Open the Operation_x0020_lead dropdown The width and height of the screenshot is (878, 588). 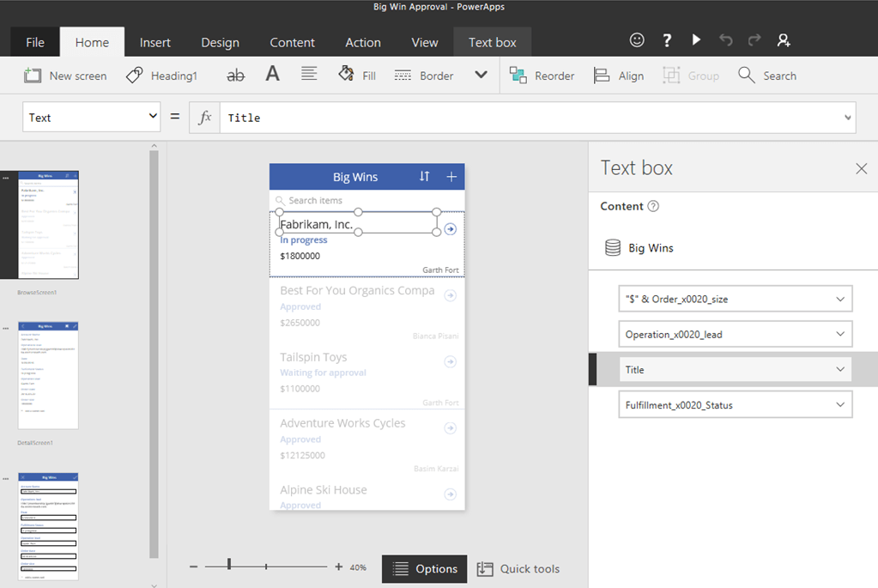click(736, 334)
